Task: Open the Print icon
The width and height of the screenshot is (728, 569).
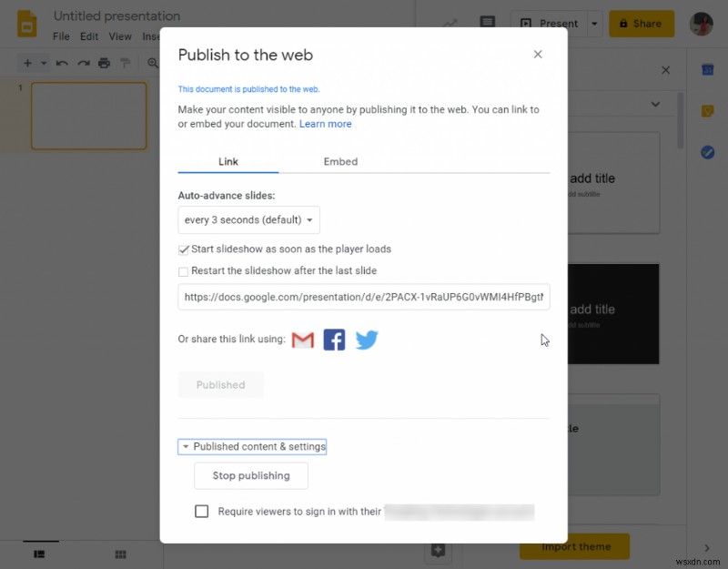Action: coord(103,63)
